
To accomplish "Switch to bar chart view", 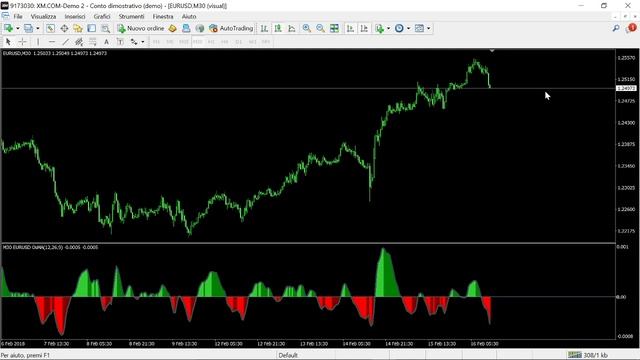I will pos(264,28).
